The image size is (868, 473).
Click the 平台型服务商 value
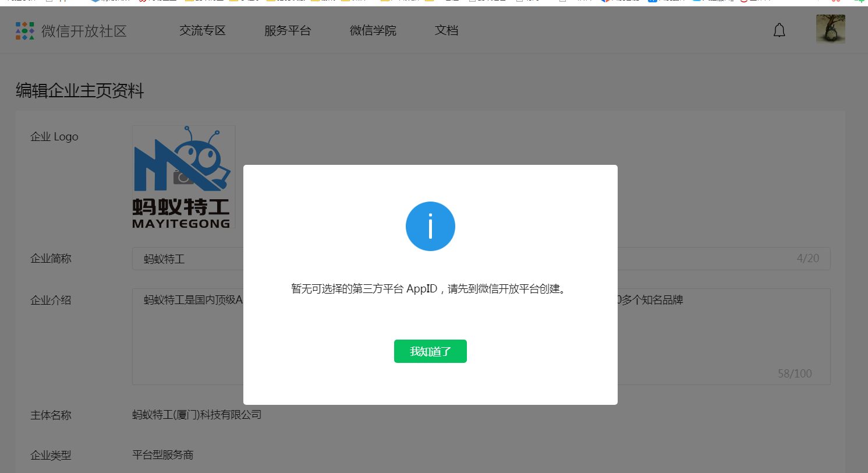pyautogui.click(x=163, y=454)
